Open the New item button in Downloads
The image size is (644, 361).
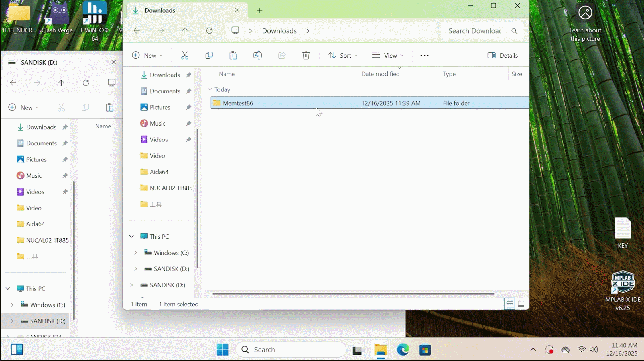[147, 55]
